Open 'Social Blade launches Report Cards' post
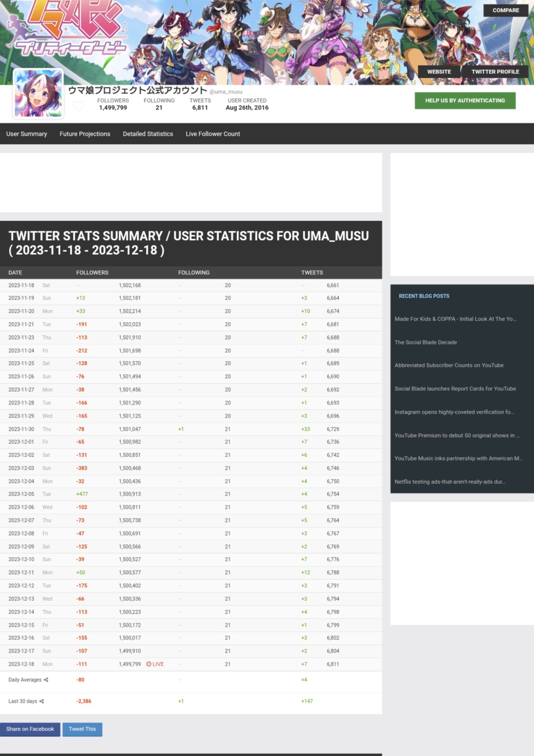 (x=455, y=389)
